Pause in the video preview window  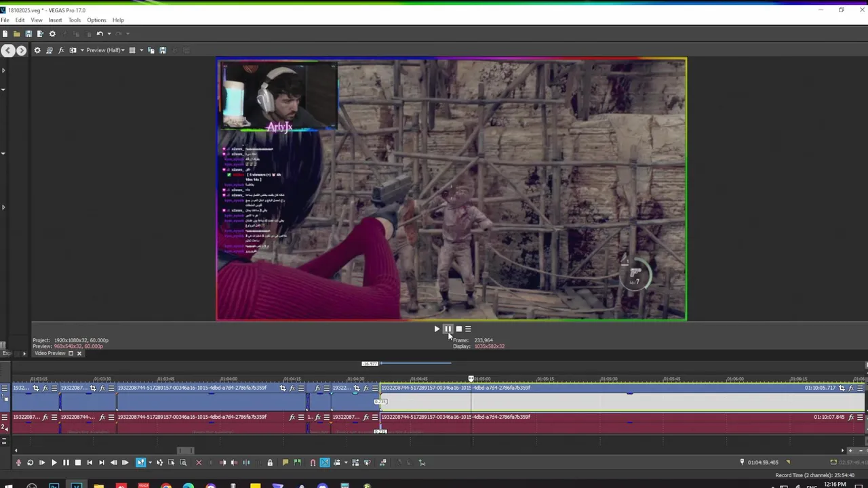click(x=448, y=329)
